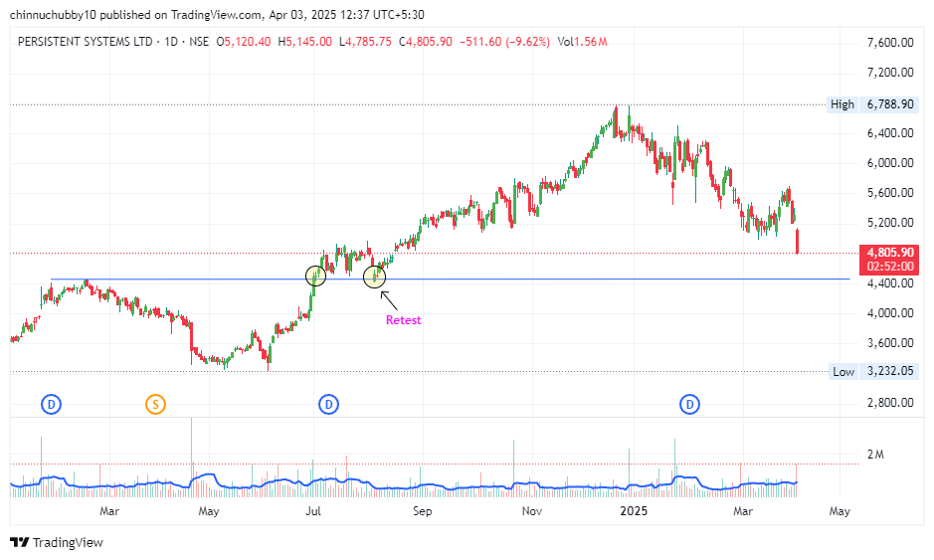Click the 2025 label on the time axis
Viewport: 934px width, 560px height.
634,511
